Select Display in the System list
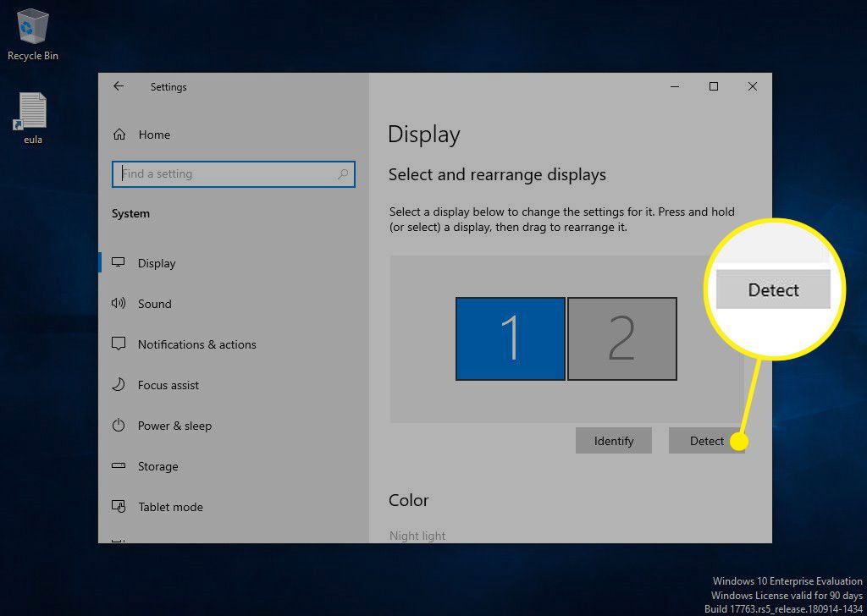The height and width of the screenshot is (616, 867). 234,263
